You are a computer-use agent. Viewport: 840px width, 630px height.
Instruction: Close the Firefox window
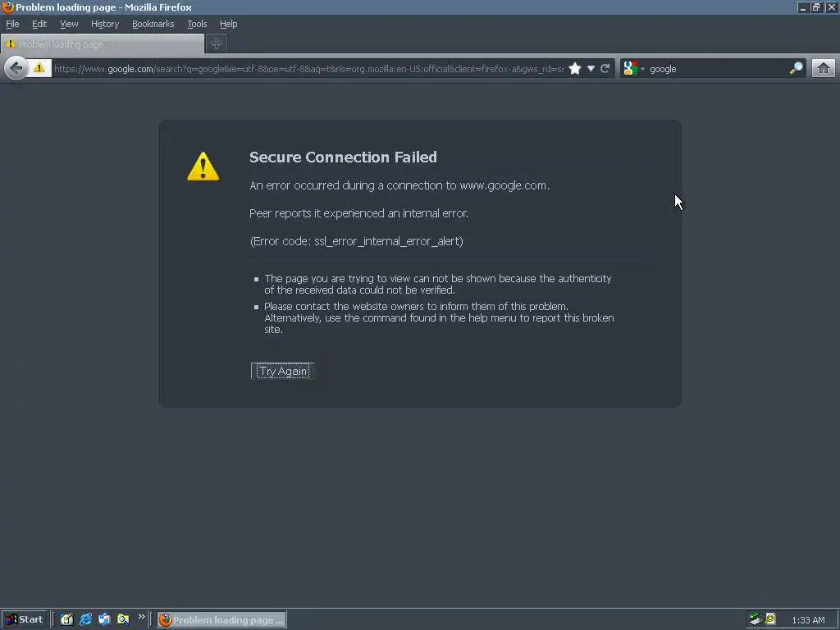point(832,7)
